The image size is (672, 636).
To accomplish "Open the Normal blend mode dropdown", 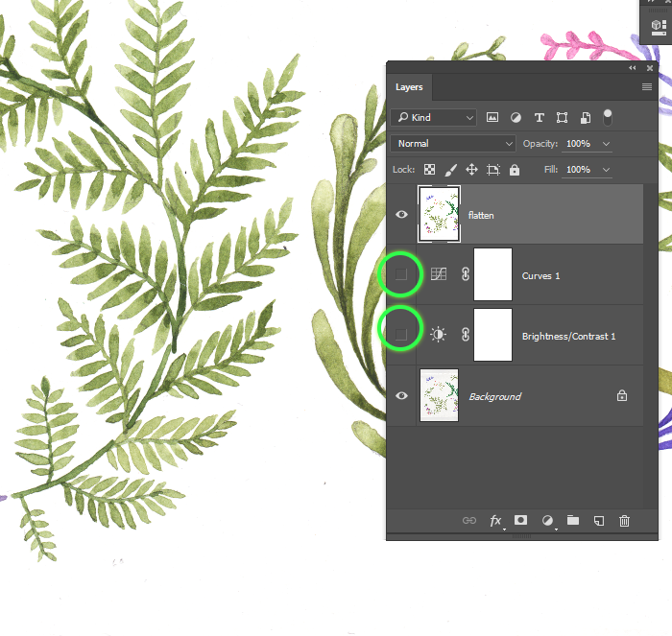I will (453, 143).
